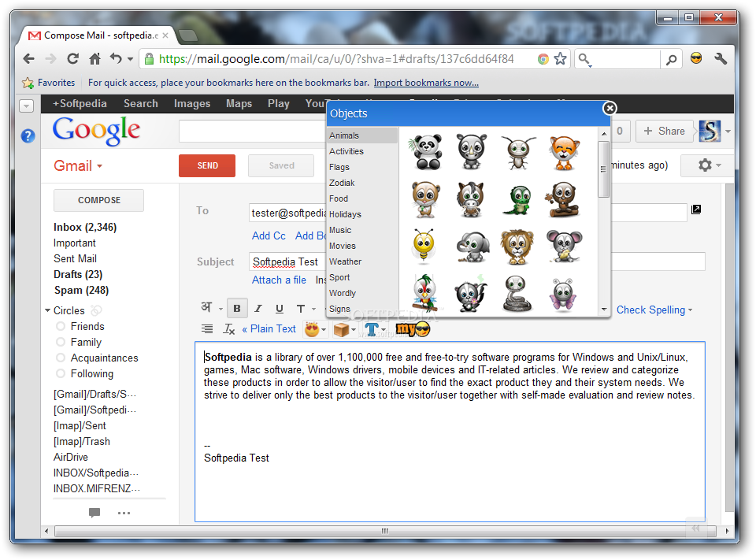Viewport: 756px width, 560px height.
Task: Apply Underline formatting
Action: point(279,309)
